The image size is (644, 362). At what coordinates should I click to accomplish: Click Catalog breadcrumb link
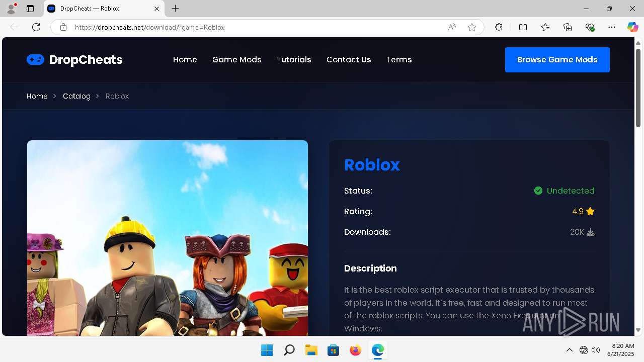click(76, 96)
